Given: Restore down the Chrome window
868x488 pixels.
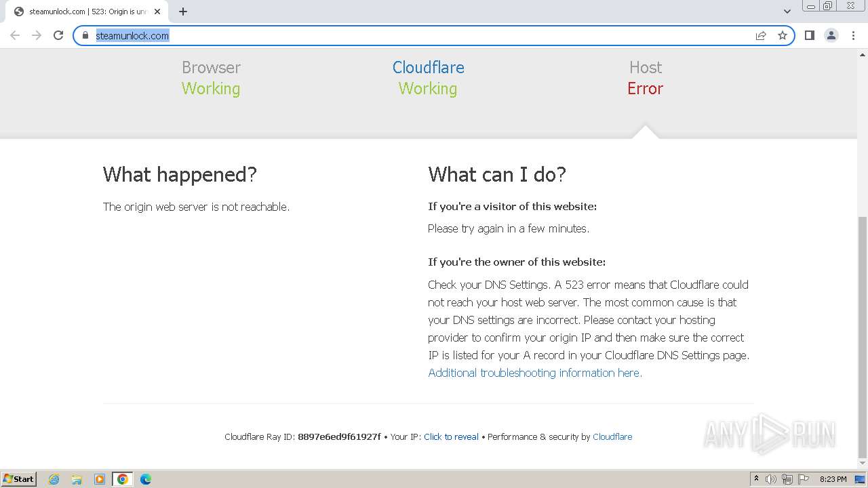Looking at the screenshot, I should pyautogui.click(x=828, y=6).
